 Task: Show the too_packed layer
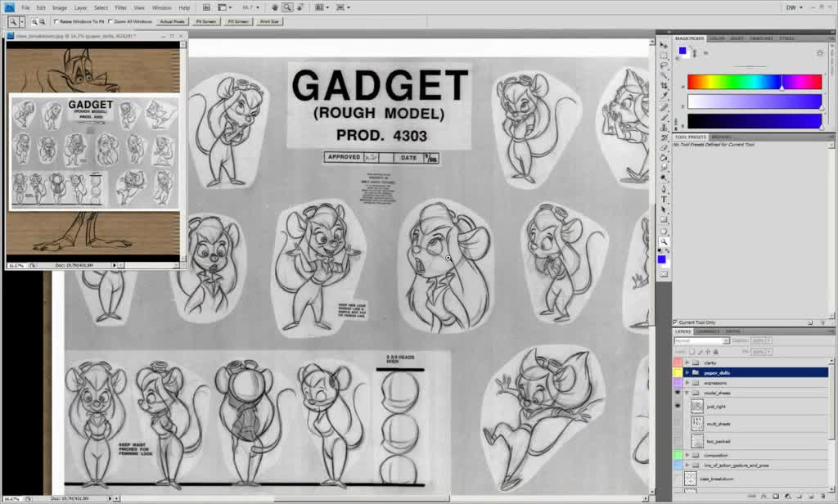tap(678, 442)
